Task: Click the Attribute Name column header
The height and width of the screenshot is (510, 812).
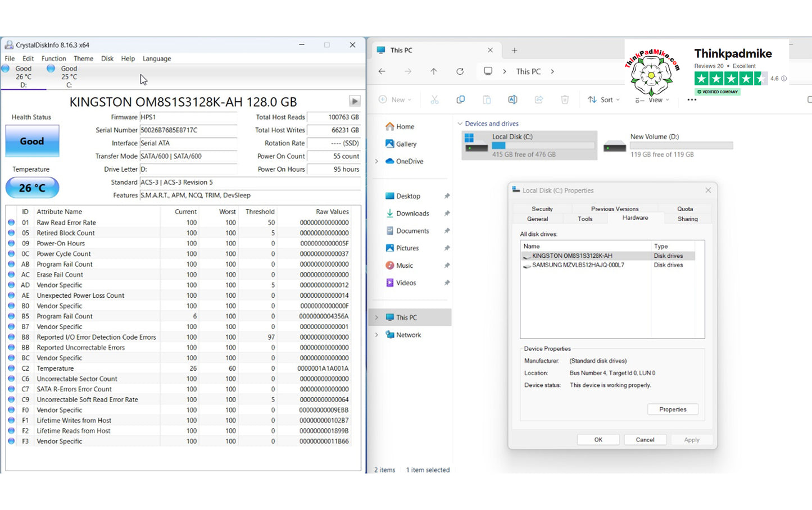Action: 97,212
